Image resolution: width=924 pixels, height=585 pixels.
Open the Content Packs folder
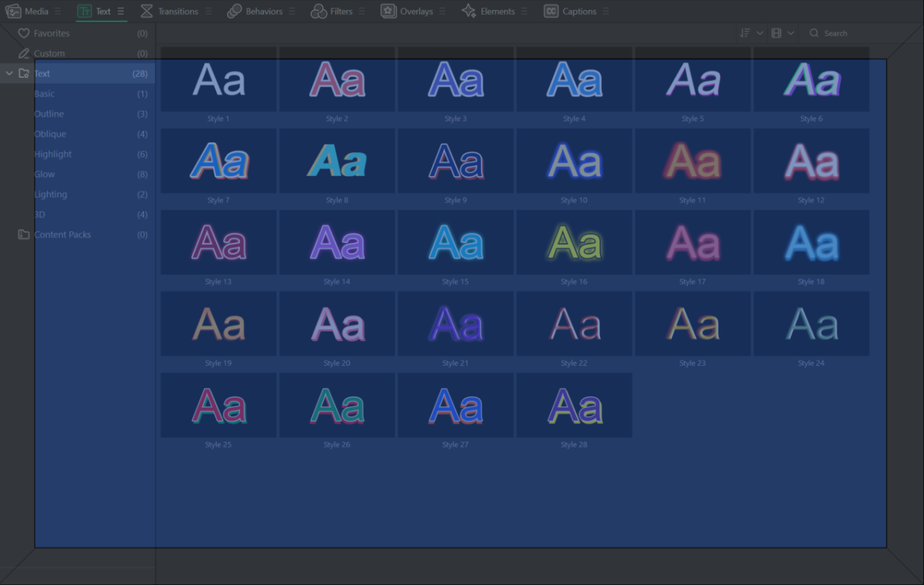click(x=62, y=234)
